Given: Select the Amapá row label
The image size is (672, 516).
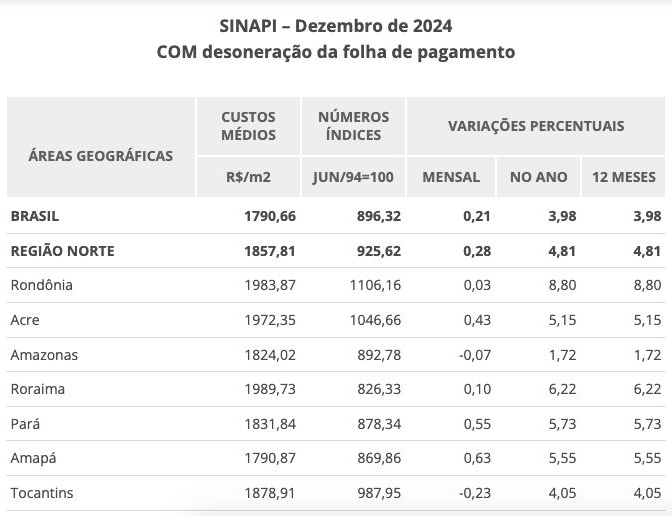Looking at the screenshot, I should 34,459.
